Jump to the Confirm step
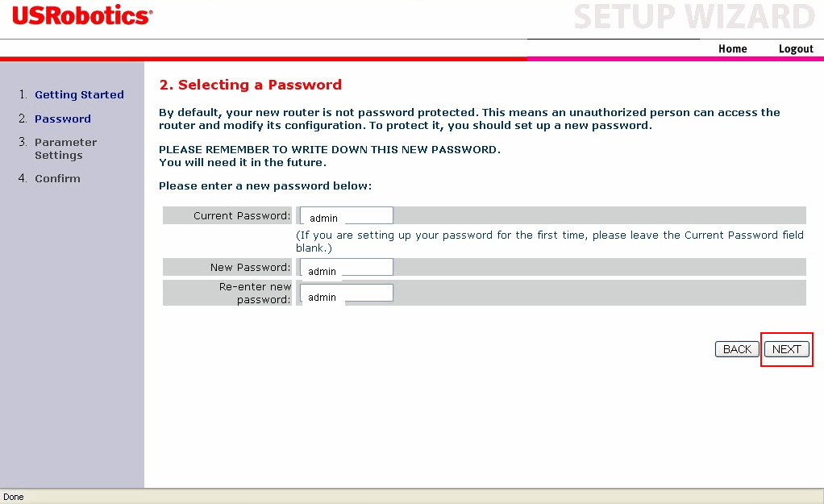 (57, 179)
